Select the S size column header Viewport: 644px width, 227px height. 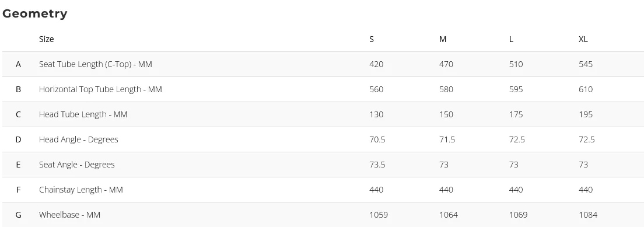point(372,39)
